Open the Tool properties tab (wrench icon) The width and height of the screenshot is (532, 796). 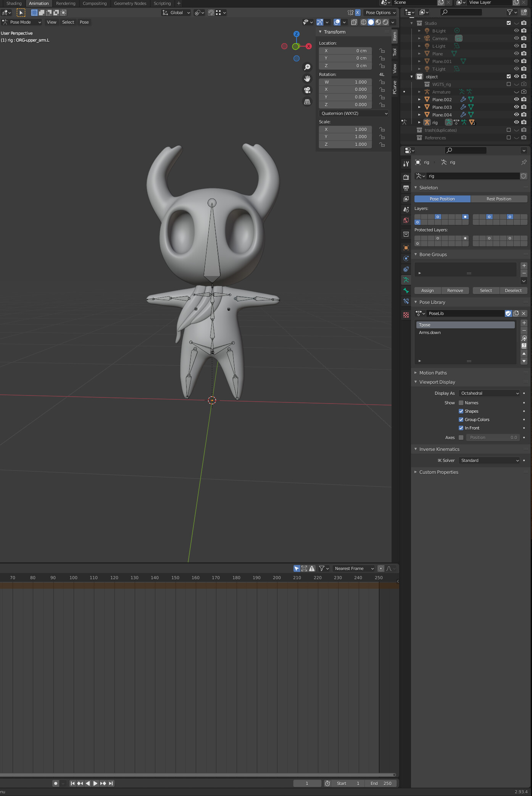click(x=406, y=164)
